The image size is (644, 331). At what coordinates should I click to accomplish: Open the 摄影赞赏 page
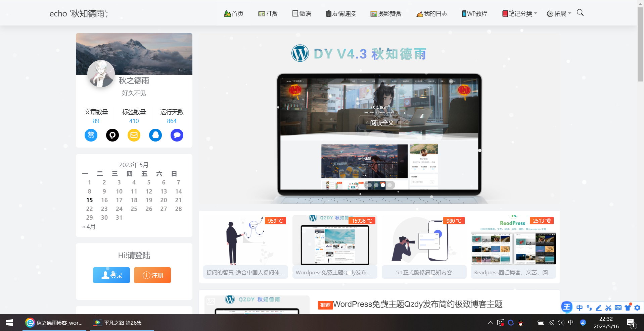[386, 14]
